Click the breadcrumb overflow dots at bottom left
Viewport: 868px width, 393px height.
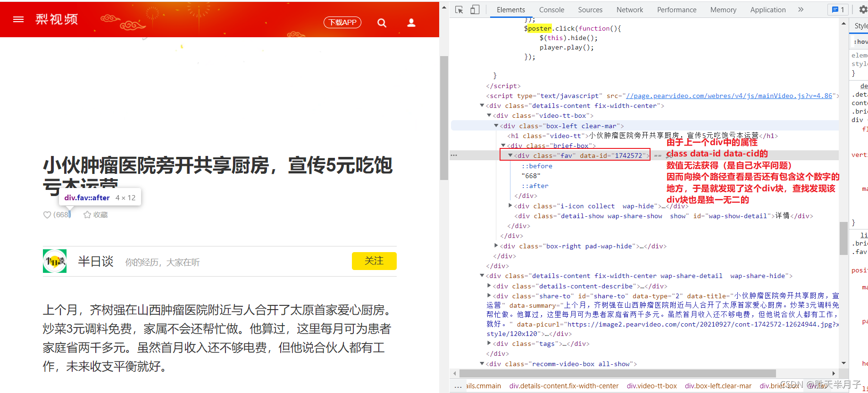point(458,387)
